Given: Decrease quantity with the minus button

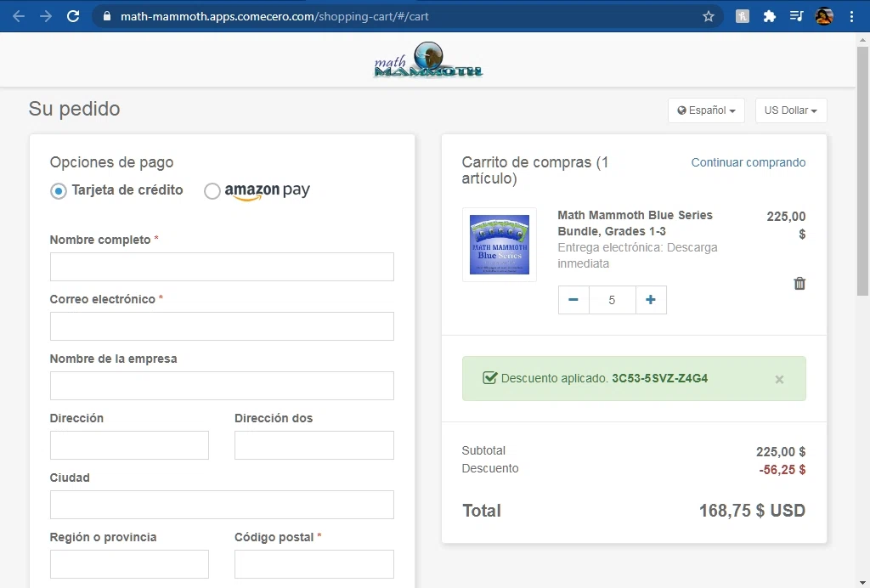Looking at the screenshot, I should (573, 300).
